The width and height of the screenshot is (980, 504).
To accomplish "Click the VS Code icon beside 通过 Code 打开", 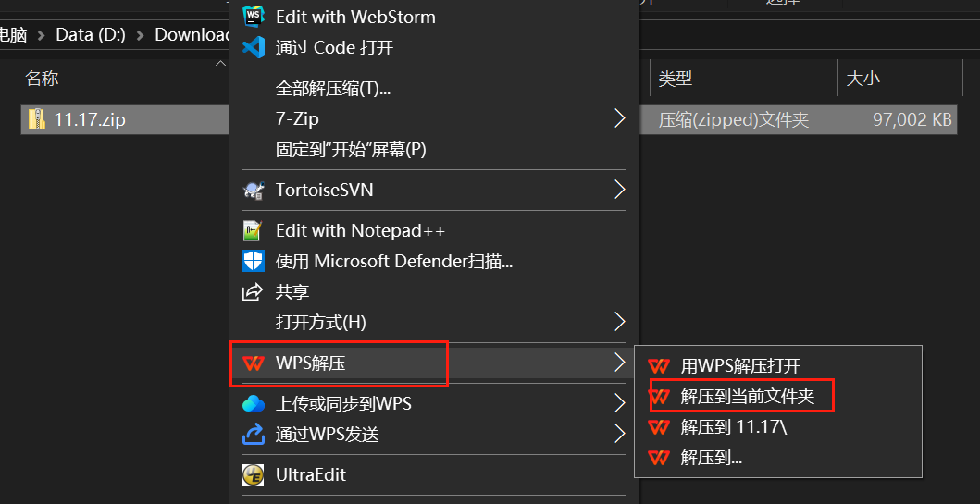I will pyautogui.click(x=254, y=47).
